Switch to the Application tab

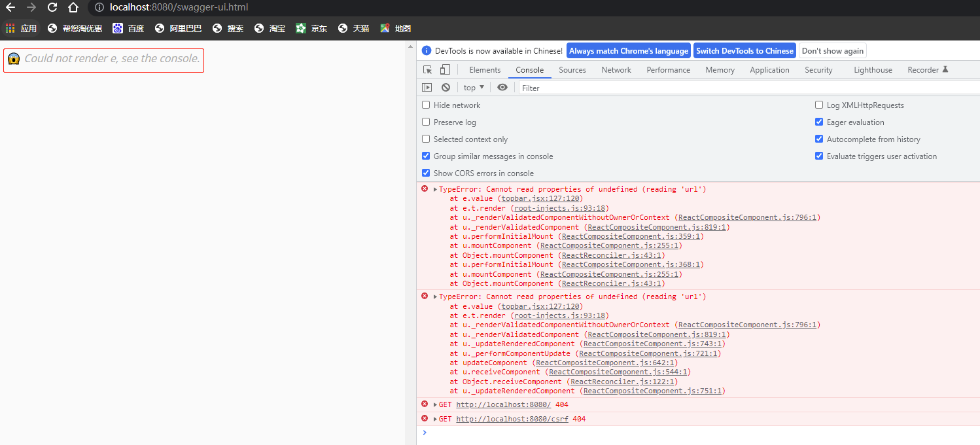coord(770,70)
